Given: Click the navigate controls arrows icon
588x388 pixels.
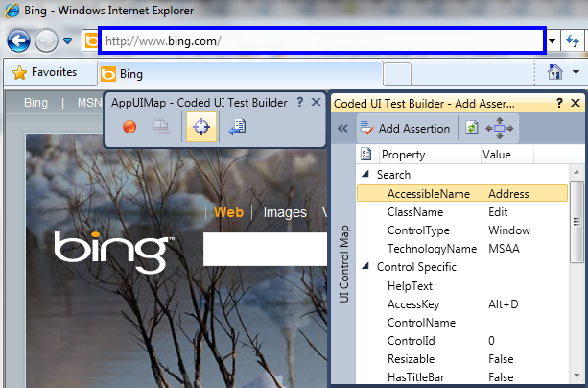Looking at the screenshot, I should click(499, 128).
